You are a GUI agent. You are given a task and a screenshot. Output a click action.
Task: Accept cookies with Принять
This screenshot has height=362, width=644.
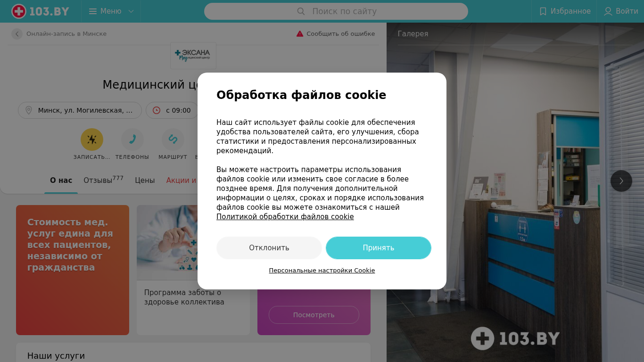pos(379,248)
